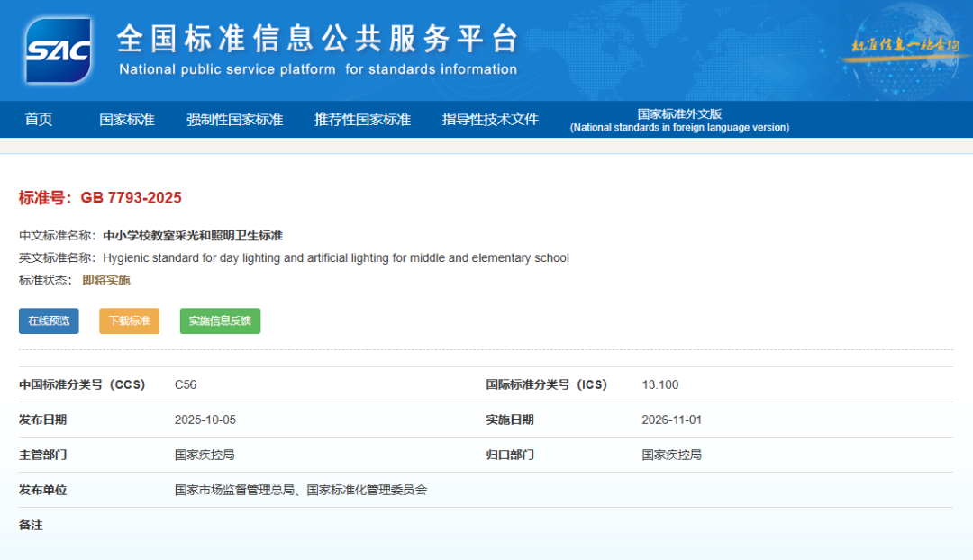Screen dimensions: 973x560
Task: Click the 中国标准分类号（CCS） label
Action: click(82, 384)
